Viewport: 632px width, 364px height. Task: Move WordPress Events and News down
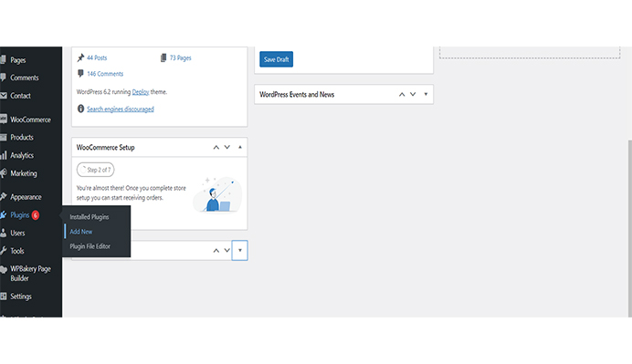[413, 94]
